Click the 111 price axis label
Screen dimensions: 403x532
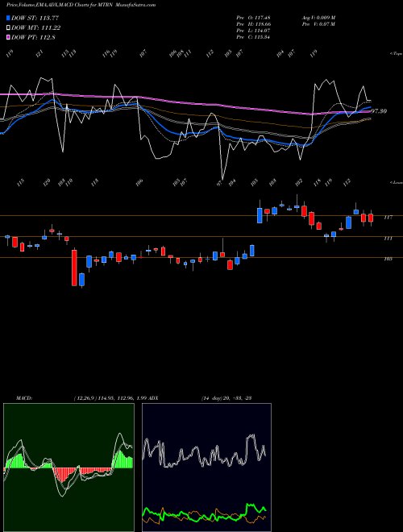[388, 239]
